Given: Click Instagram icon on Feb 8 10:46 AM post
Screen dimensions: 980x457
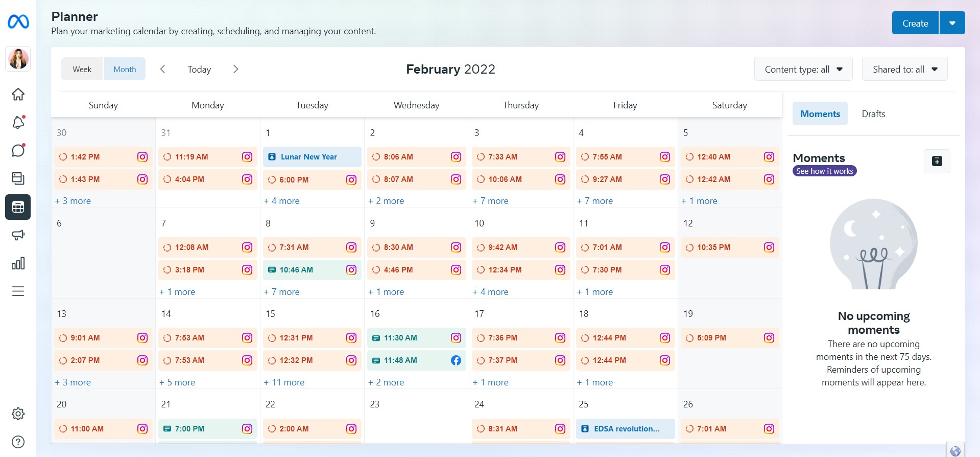Looking at the screenshot, I should pyautogui.click(x=351, y=270).
